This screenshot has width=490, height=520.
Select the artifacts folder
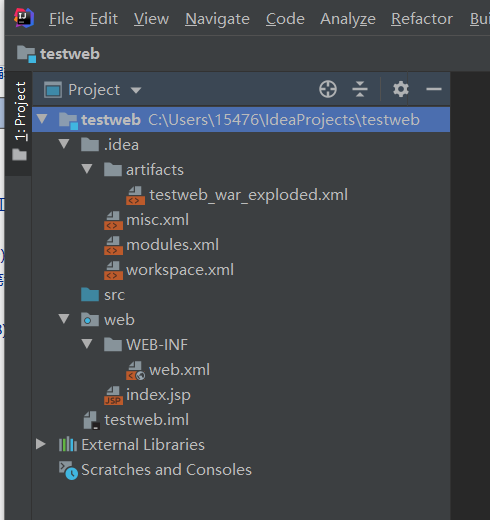155,170
